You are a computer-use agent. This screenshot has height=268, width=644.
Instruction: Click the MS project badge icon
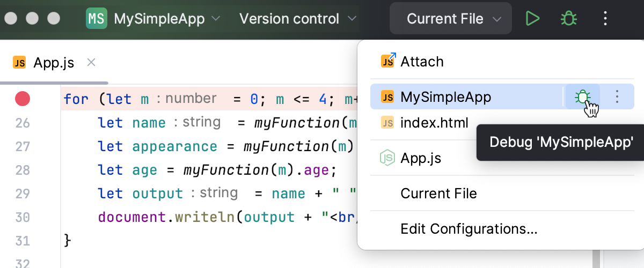coord(96,19)
